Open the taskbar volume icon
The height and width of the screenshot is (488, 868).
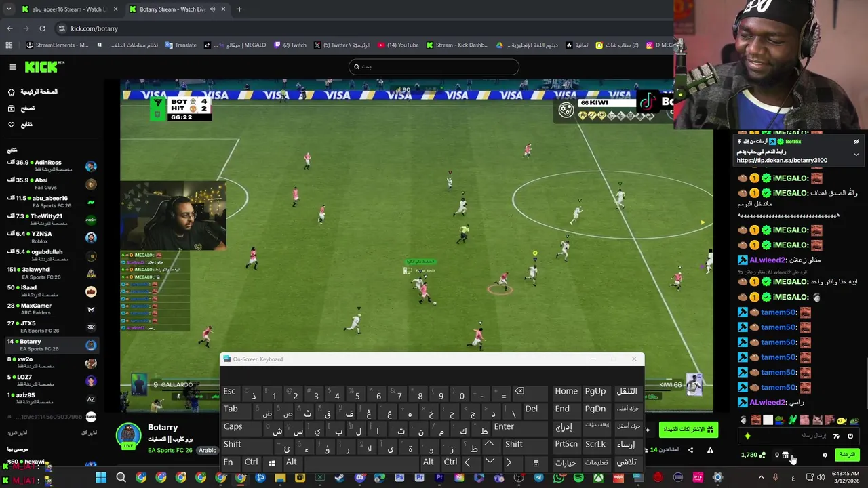point(821,478)
